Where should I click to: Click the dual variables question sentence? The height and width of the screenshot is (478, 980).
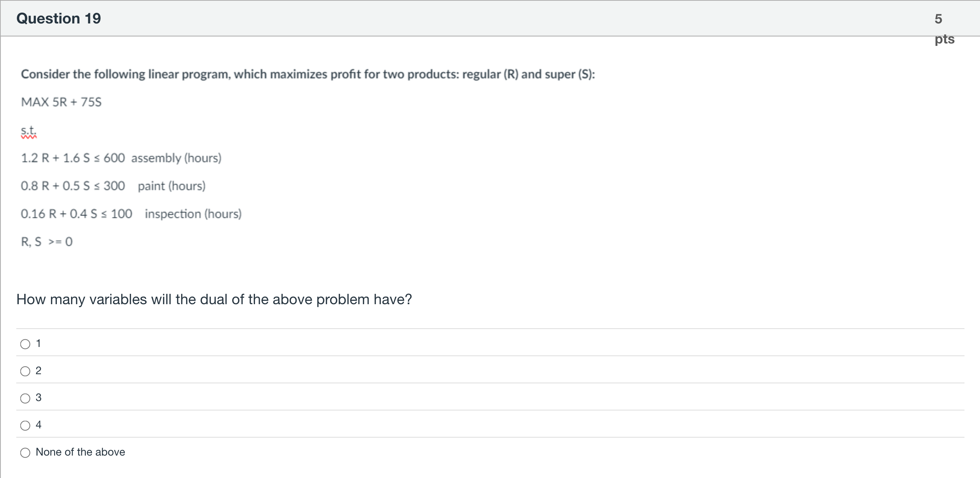(214, 299)
